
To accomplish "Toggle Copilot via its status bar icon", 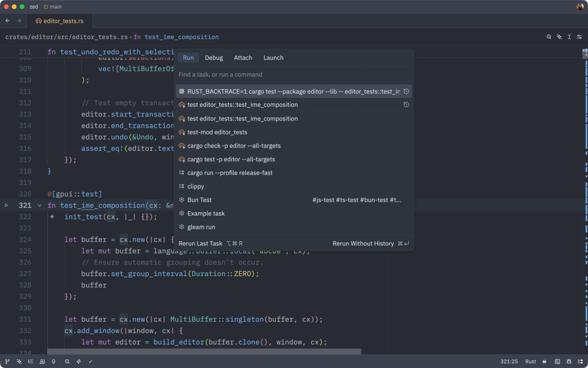I will point(544,361).
